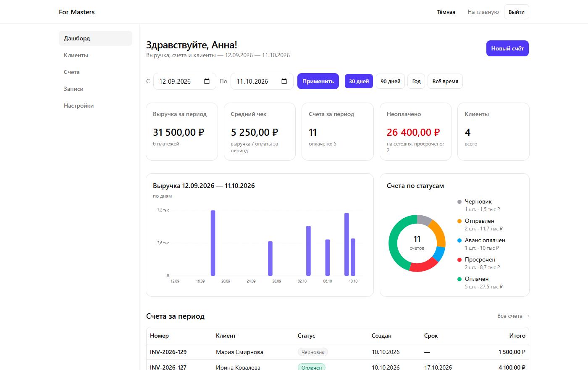588x370 pixels.
Task: Open calendar picker on start date field
Action: point(207,81)
